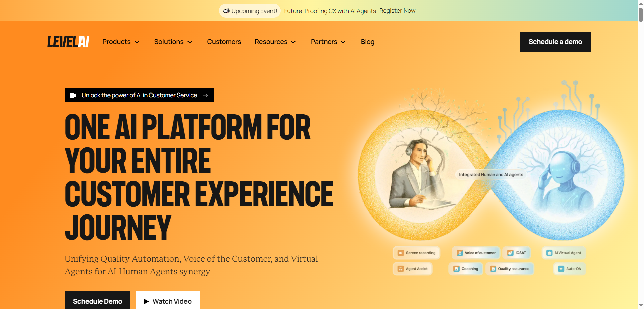
Task: Click the megaphone icon beside Upcoming Event
Action: [226, 11]
